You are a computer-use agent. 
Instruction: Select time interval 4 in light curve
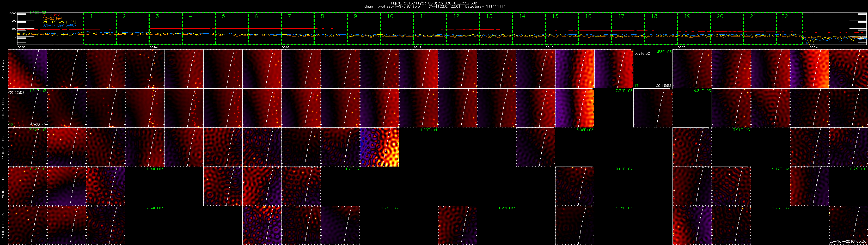[199, 29]
